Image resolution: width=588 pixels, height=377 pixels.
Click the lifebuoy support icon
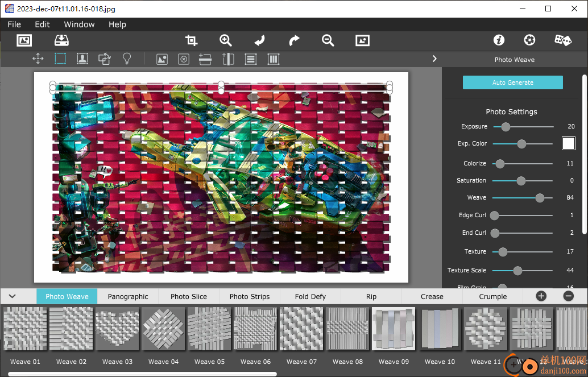pyautogui.click(x=529, y=40)
